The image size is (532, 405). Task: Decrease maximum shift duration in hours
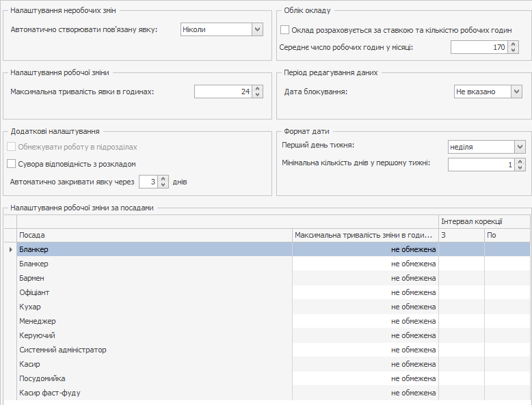257,95
